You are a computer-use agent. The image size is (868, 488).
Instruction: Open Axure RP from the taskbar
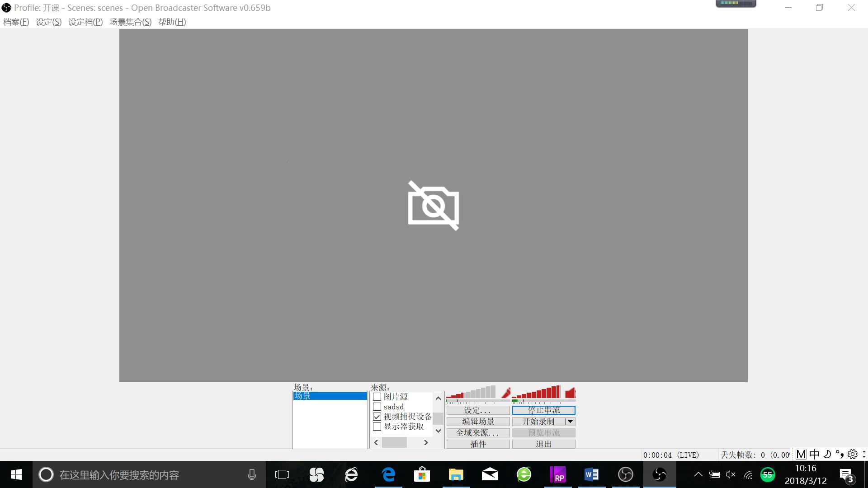pyautogui.click(x=558, y=474)
